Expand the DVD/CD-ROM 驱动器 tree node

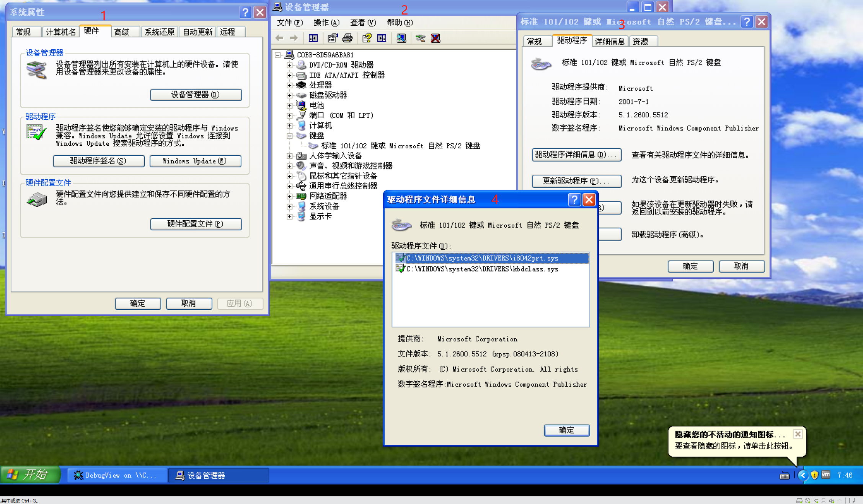coord(290,65)
